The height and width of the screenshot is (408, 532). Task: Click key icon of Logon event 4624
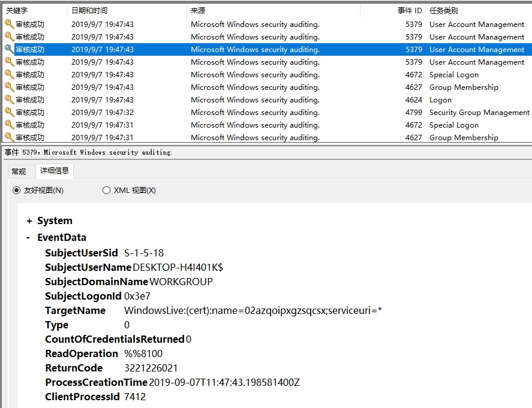pyautogui.click(x=9, y=99)
